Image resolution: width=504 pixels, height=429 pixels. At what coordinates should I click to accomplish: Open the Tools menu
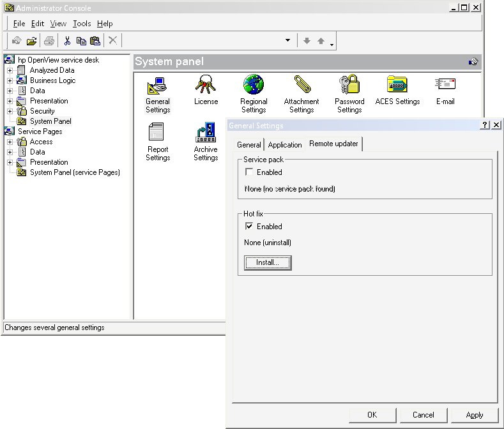[x=82, y=24]
